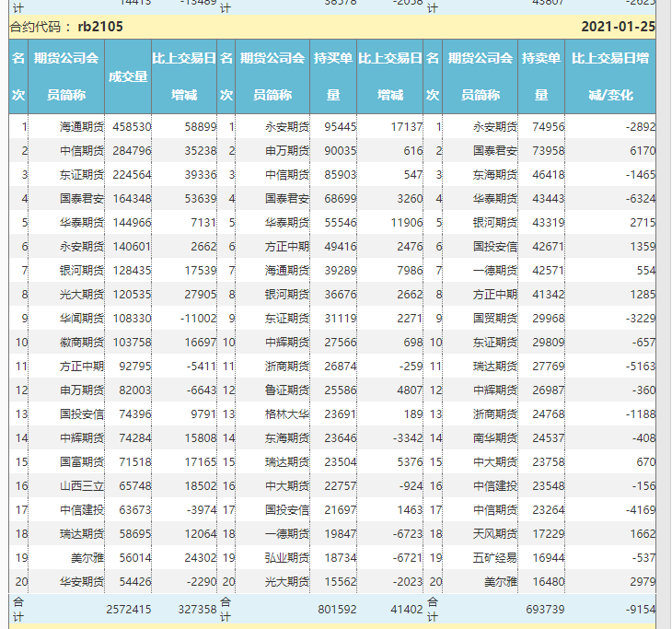Click the long position value 15562
Viewport: 672px width, 629px height.
click(341, 582)
